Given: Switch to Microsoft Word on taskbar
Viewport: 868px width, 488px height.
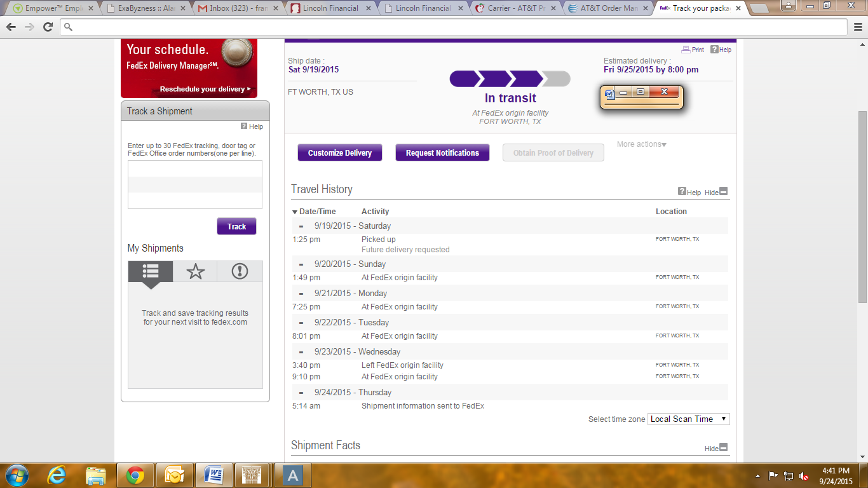Looking at the screenshot, I should 214,475.
